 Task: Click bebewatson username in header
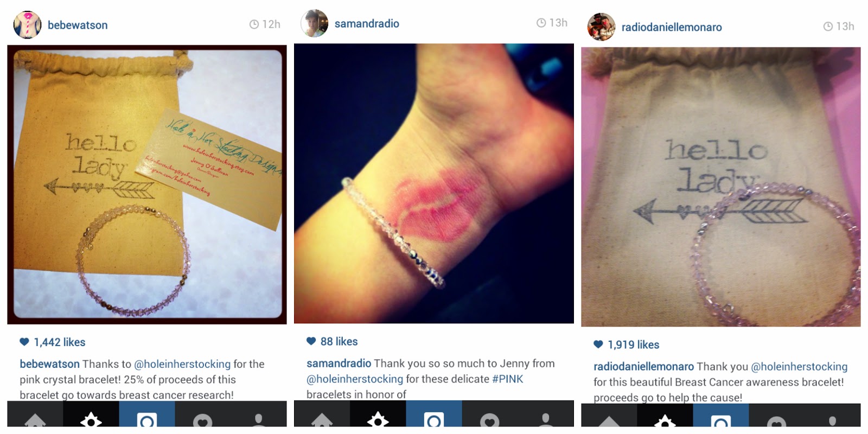pyautogui.click(x=78, y=25)
